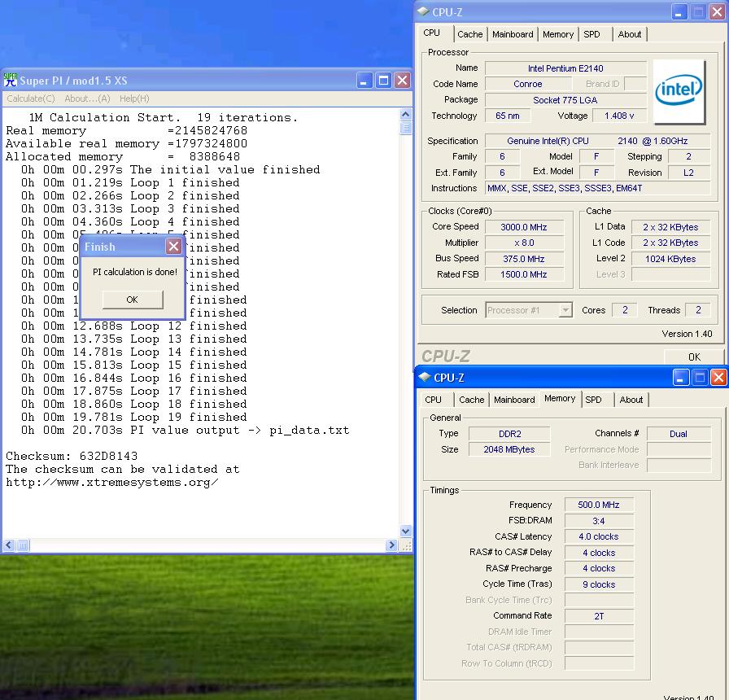Viewport: 729px width, 700px height.
Task: Click the Multiplier x 8.0 field
Action: coord(524,243)
